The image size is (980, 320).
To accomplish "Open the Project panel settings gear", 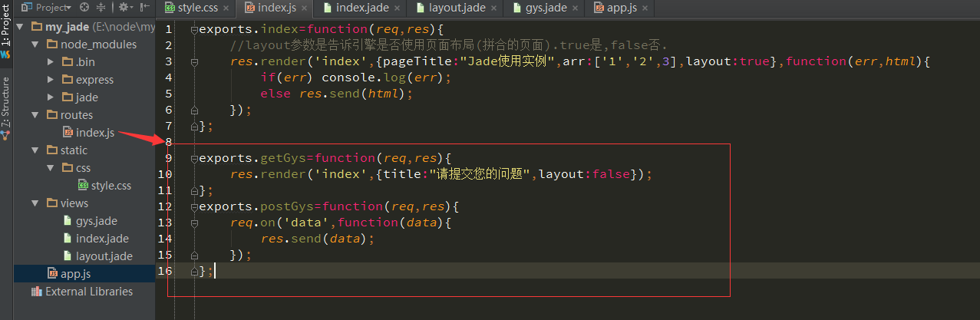I will coord(124,8).
